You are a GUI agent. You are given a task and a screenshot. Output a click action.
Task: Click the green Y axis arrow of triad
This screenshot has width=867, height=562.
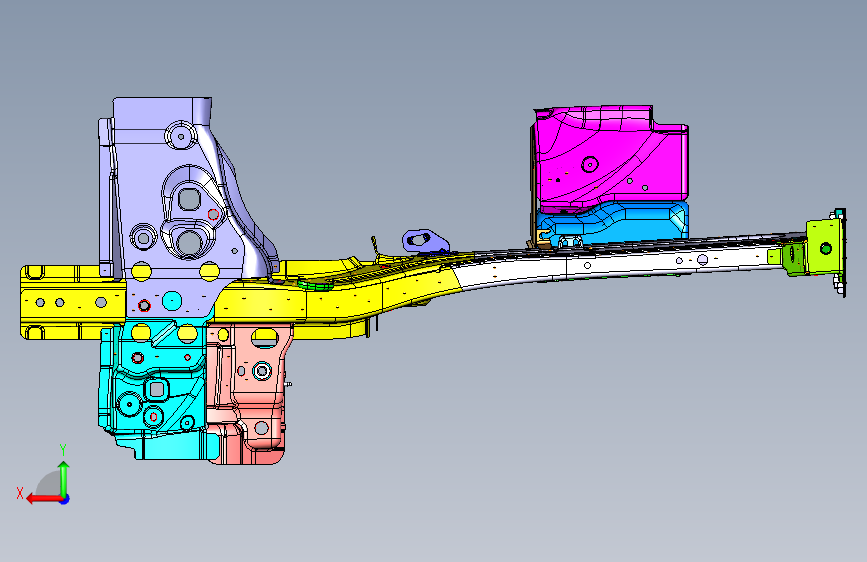point(64,478)
